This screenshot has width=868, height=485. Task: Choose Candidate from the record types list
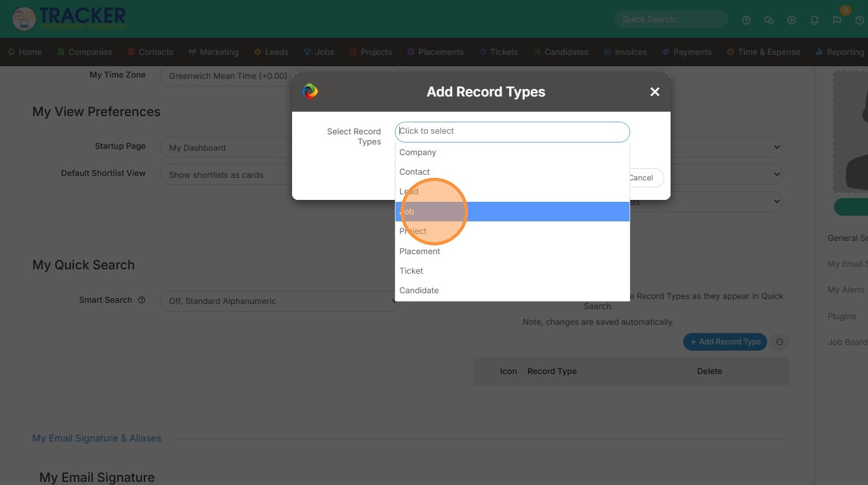tap(512, 290)
